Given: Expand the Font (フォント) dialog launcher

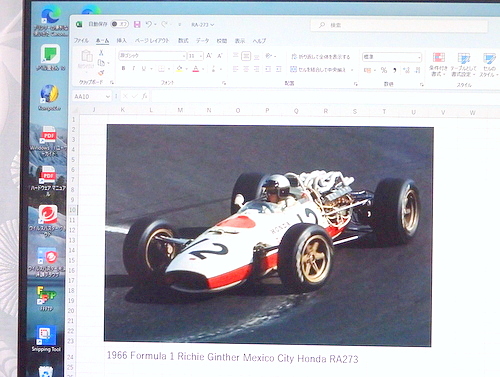Looking at the screenshot, I should pos(224,83).
